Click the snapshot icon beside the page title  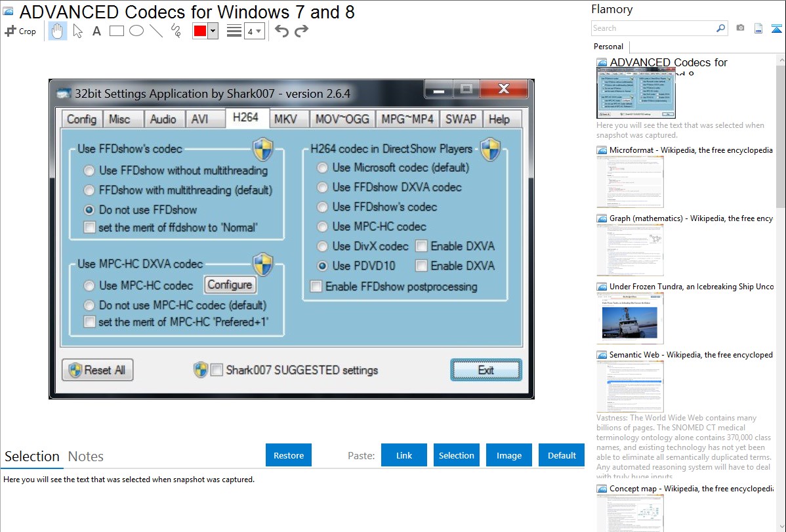tap(8, 12)
